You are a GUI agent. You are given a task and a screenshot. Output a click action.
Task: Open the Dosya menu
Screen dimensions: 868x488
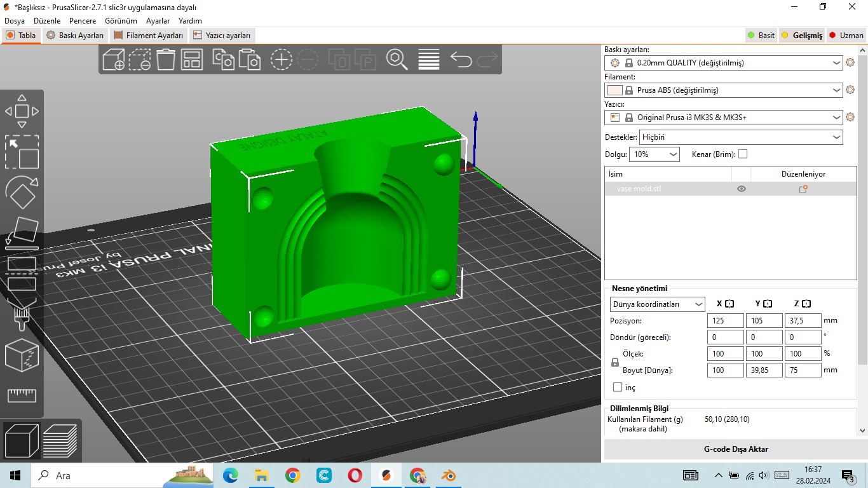point(15,21)
